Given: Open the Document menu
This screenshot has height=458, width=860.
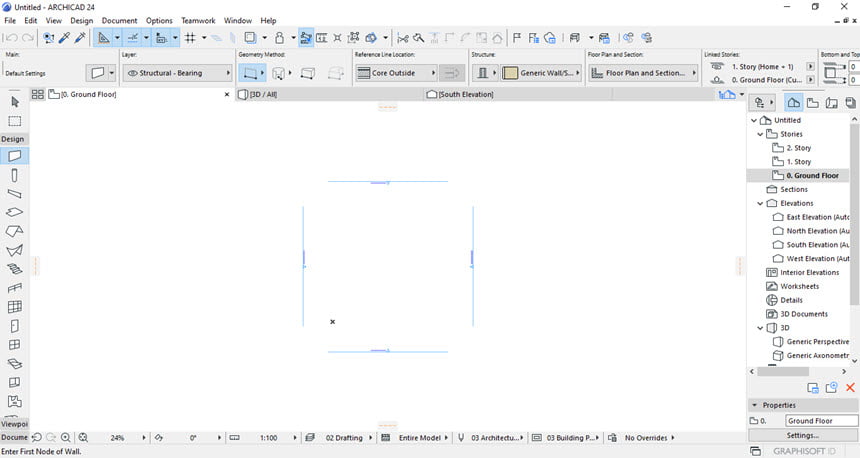Looking at the screenshot, I should [120, 20].
